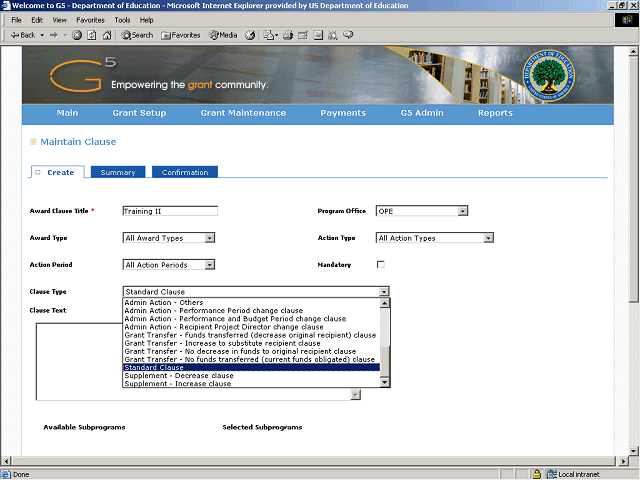
Task: Open the Back history dropdown arrow
Action: coord(42,35)
